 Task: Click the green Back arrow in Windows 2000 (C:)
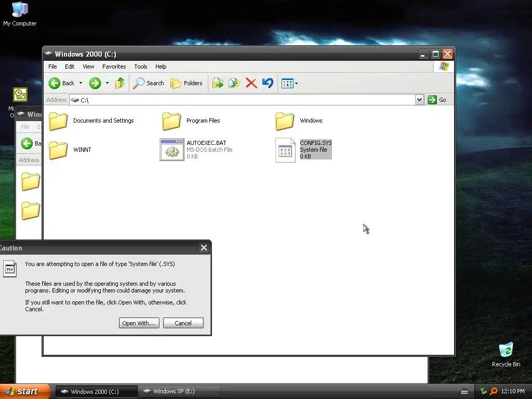tap(54, 83)
